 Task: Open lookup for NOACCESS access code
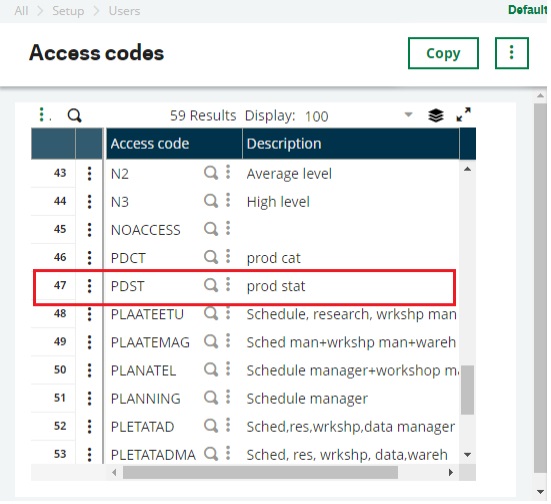pyautogui.click(x=210, y=229)
